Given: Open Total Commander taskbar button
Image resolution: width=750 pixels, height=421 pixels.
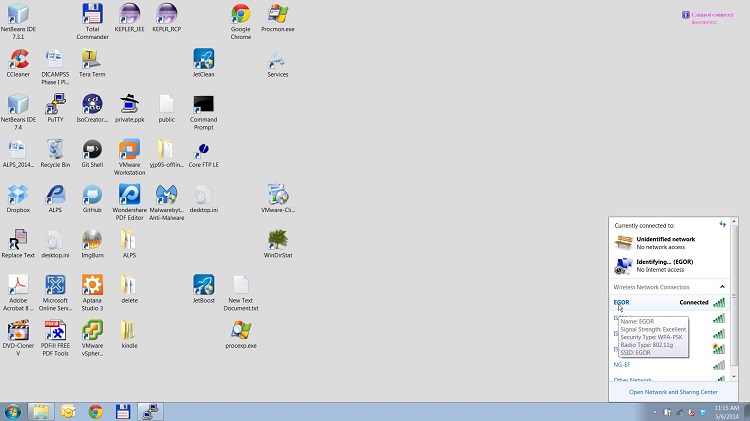Looking at the screenshot, I should point(123,411).
